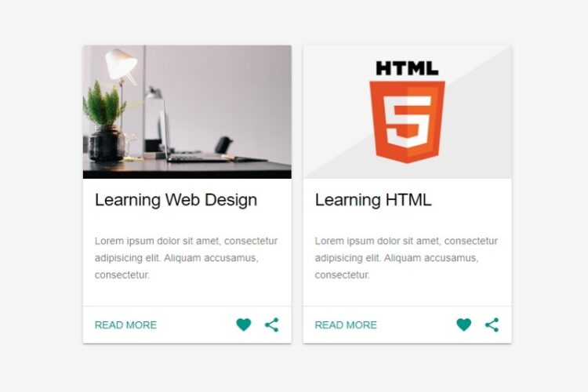Share the Learning HTML card

(x=492, y=325)
